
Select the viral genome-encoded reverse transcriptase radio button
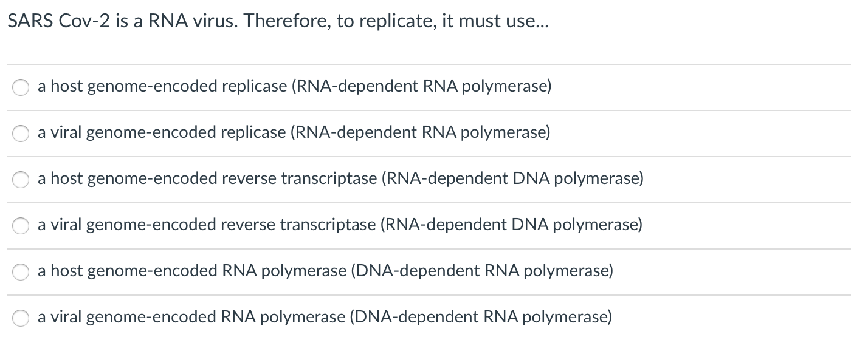[21, 226]
